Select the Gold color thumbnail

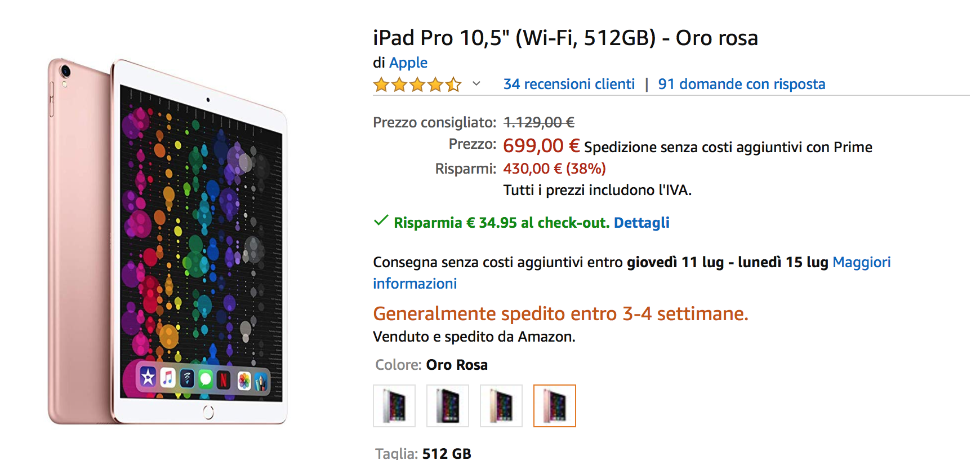pyautogui.click(x=501, y=406)
